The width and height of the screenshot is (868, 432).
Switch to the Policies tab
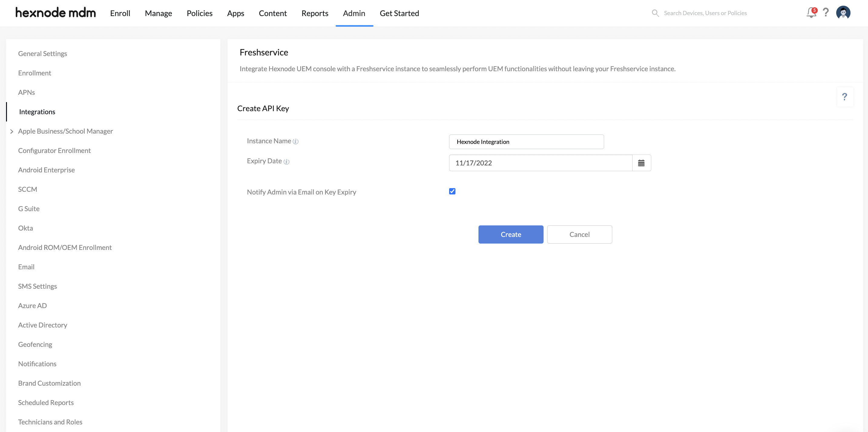pyautogui.click(x=199, y=13)
